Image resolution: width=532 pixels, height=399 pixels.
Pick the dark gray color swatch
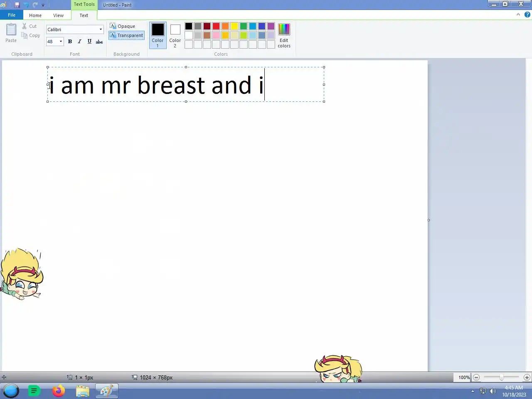(x=198, y=26)
